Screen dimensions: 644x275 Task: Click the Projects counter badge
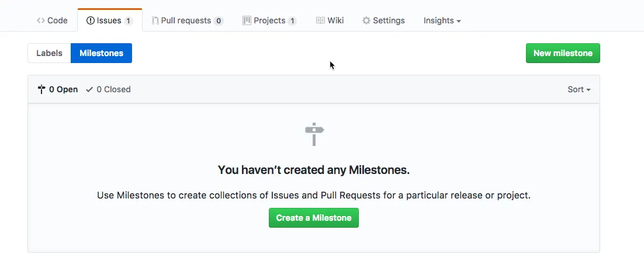pyautogui.click(x=292, y=21)
